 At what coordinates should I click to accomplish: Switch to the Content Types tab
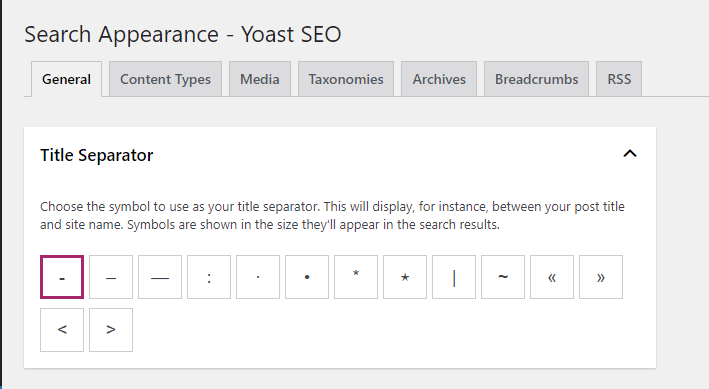point(165,79)
